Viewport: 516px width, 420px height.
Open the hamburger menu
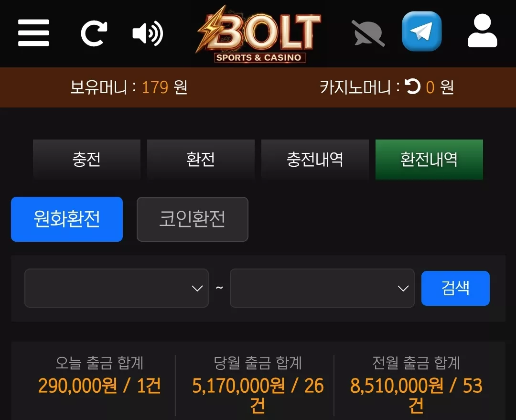[x=33, y=32]
